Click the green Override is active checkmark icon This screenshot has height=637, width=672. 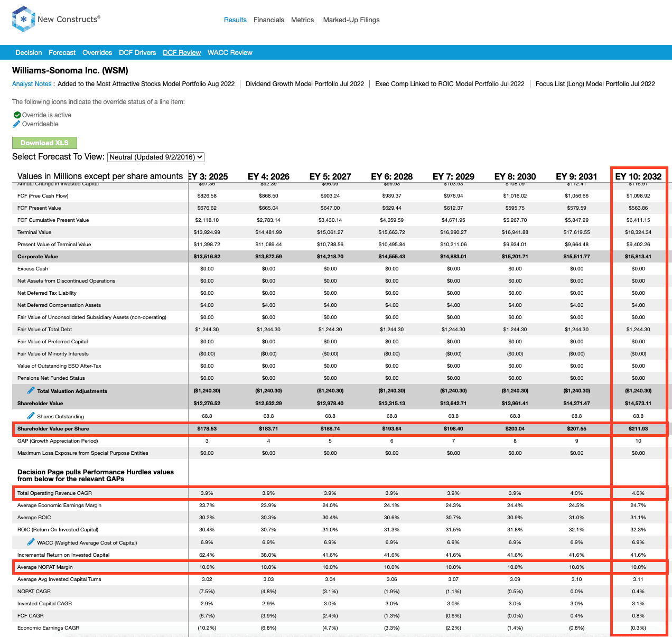tap(17, 115)
